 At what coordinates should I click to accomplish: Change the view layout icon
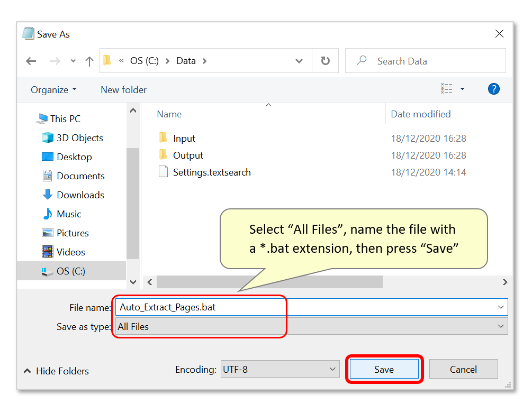[446, 89]
